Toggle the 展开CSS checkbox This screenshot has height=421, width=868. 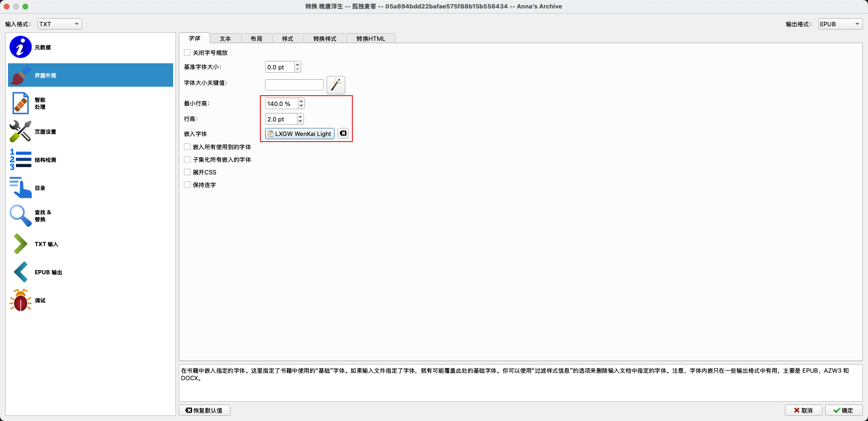pos(188,173)
